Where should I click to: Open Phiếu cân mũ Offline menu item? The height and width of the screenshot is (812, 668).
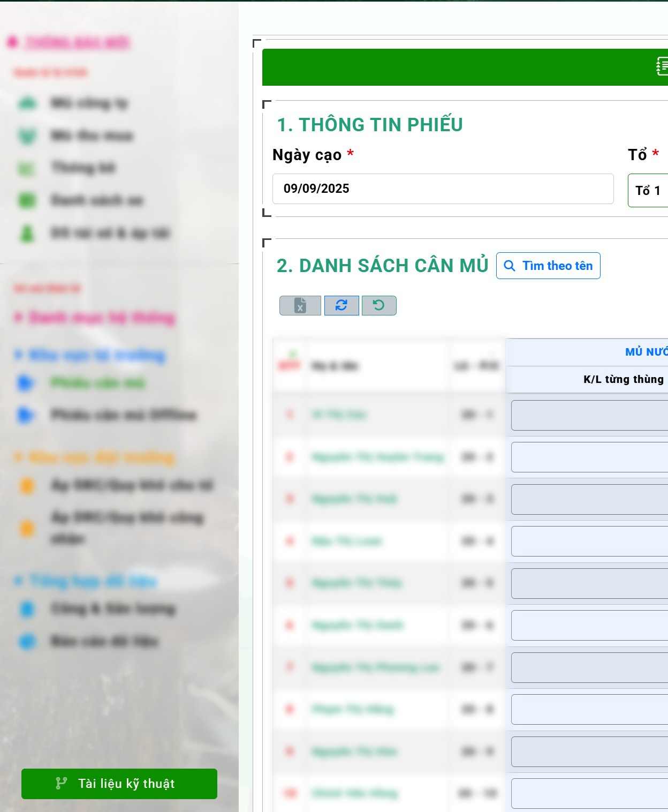123,415
